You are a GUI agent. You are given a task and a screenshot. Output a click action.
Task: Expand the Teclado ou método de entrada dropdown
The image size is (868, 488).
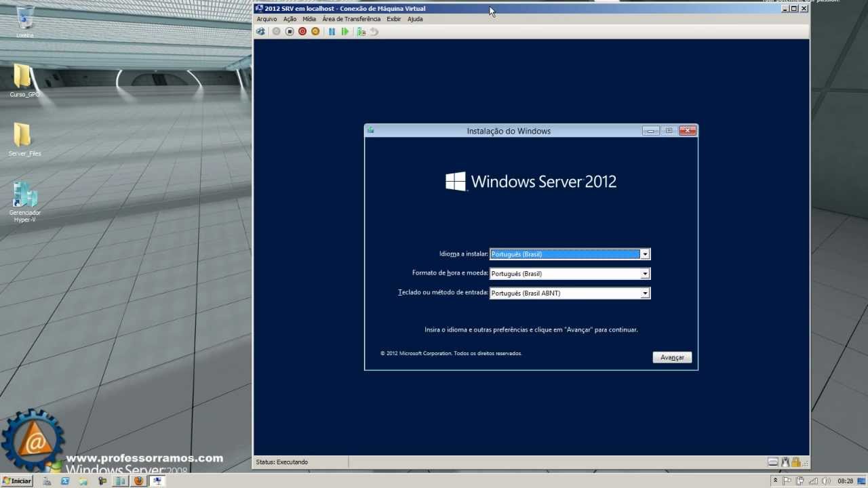645,293
